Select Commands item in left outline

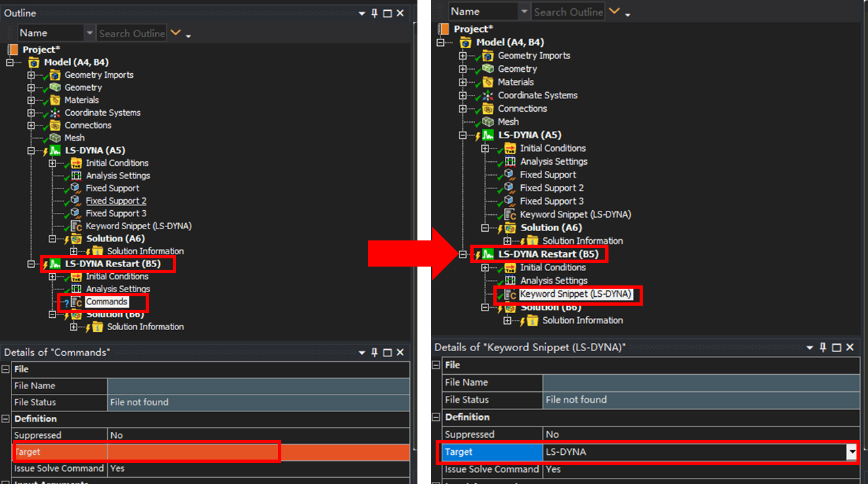pyautogui.click(x=106, y=302)
